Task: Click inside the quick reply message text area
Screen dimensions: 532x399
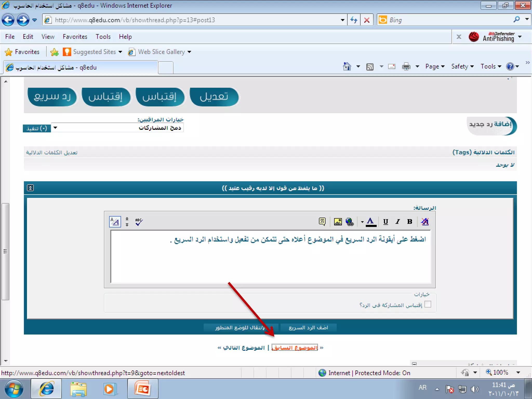Action: click(x=270, y=257)
